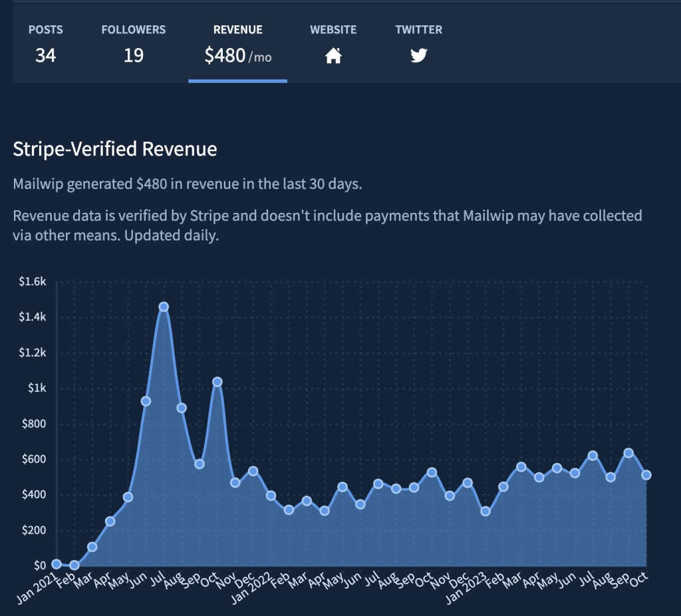The image size is (681, 616).
Task: Click the March 2021 data point
Action: (x=92, y=547)
